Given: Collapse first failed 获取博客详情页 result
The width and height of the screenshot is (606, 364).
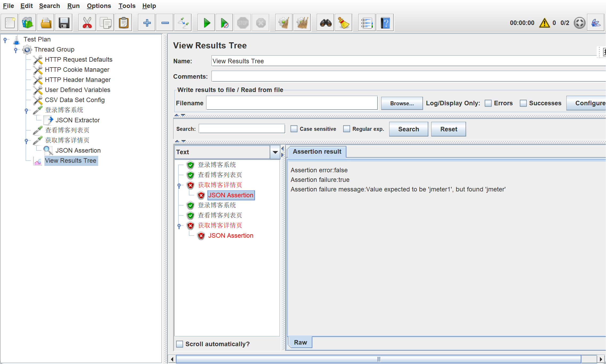Looking at the screenshot, I should coord(179,185).
